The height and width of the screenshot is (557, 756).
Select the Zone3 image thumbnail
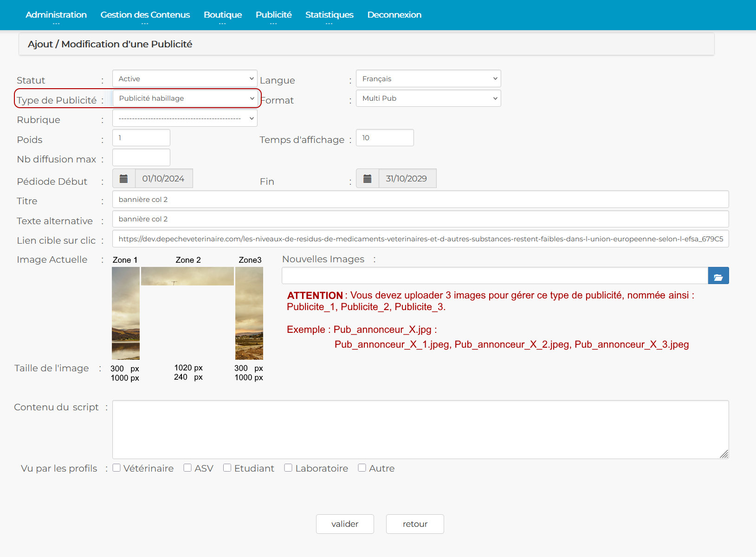click(249, 313)
